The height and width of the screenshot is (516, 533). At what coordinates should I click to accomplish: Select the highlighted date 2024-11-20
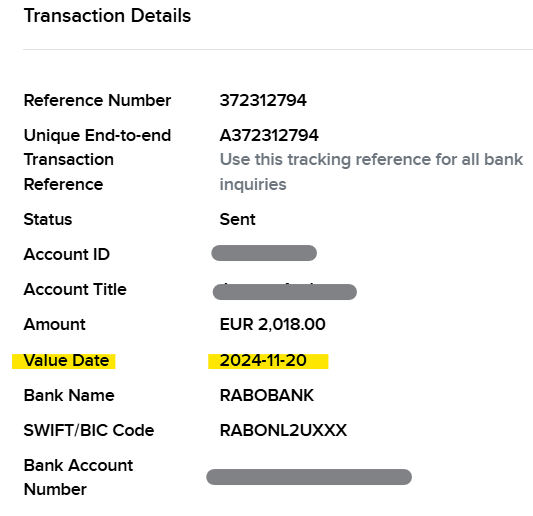pyautogui.click(x=268, y=361)
